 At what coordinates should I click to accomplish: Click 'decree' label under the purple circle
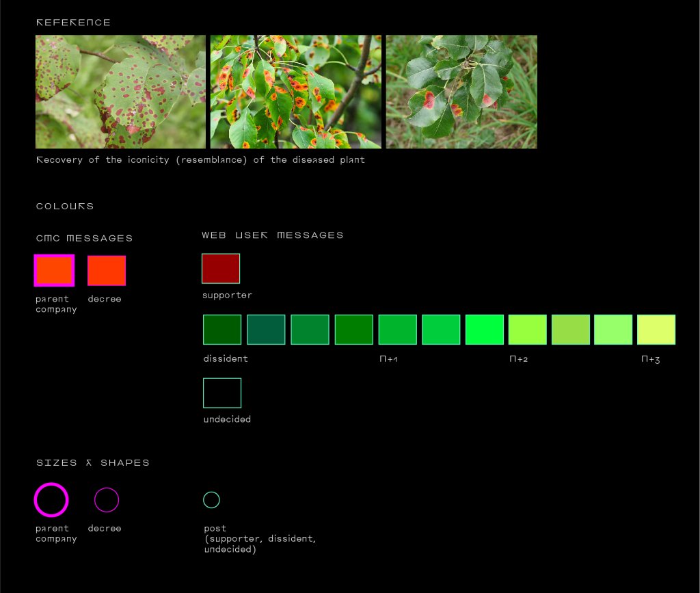coord(105,529)
